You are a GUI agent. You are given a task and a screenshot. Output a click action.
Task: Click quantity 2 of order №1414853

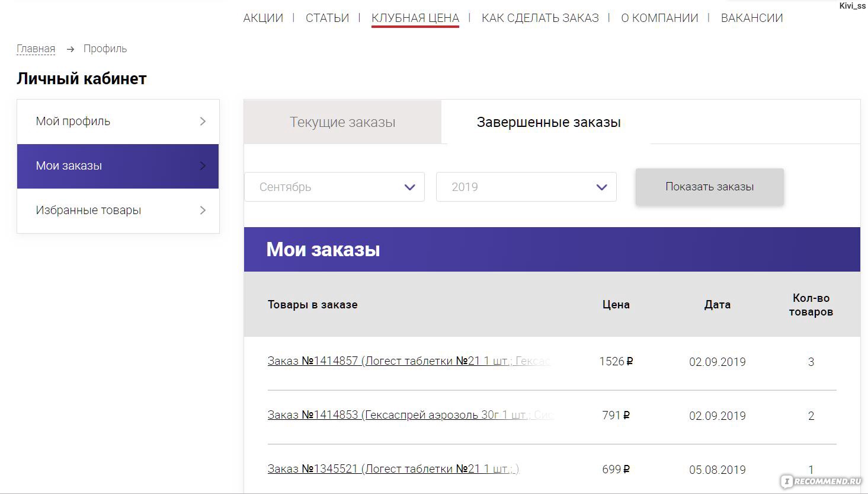pos(811,416)
